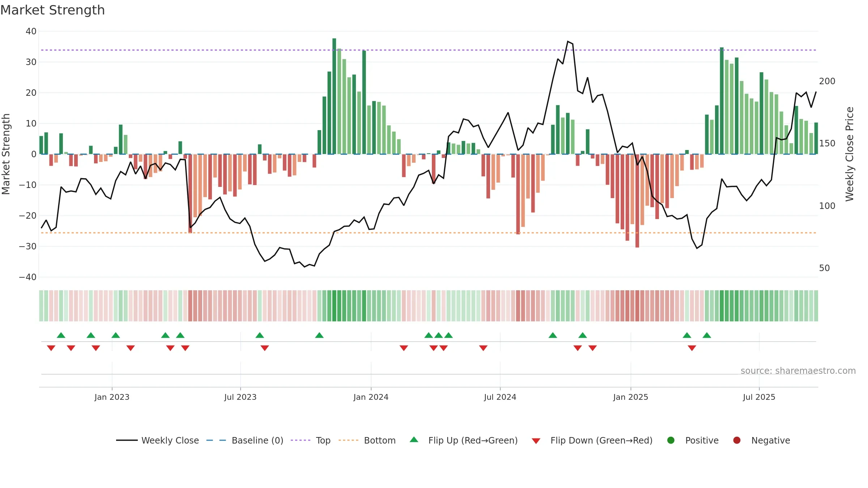Click the '−20' tick on left axis
868x488 pixels.
(x=28, y=216)
